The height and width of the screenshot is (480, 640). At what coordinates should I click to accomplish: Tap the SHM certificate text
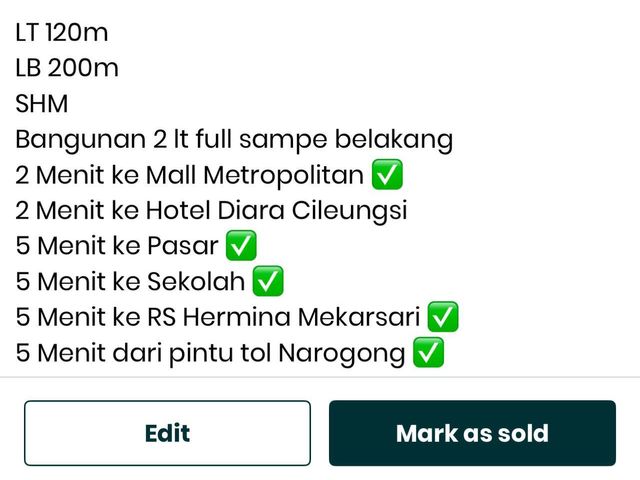pos(42,103)
